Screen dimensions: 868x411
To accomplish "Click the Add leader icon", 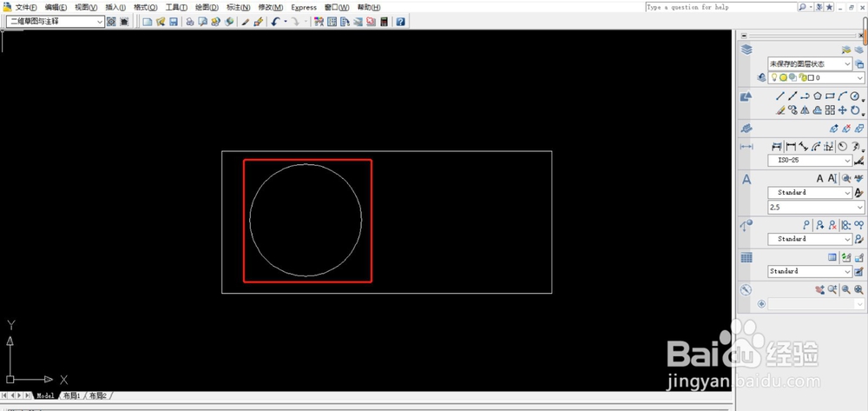I will 820,225.
